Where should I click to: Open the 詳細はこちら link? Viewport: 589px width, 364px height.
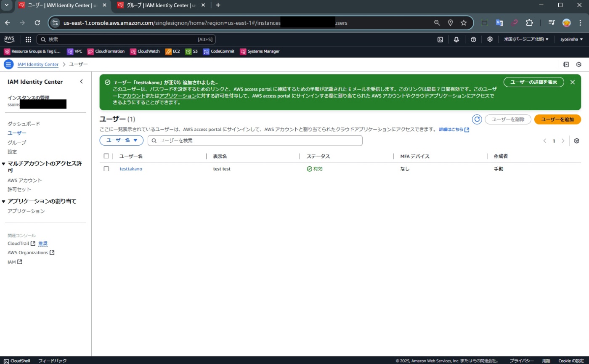pyautogui.click(x=454, y=130)
